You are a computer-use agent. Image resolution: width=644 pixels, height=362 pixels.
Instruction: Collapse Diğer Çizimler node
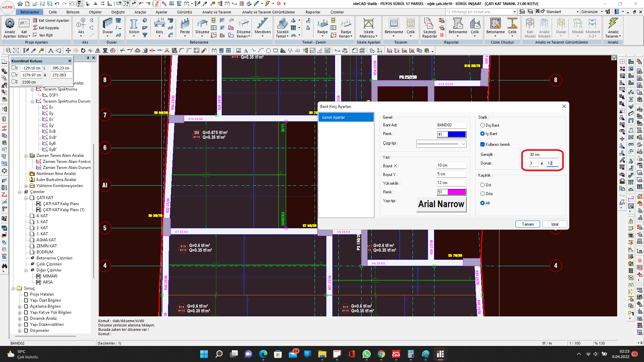coord(26,270)
